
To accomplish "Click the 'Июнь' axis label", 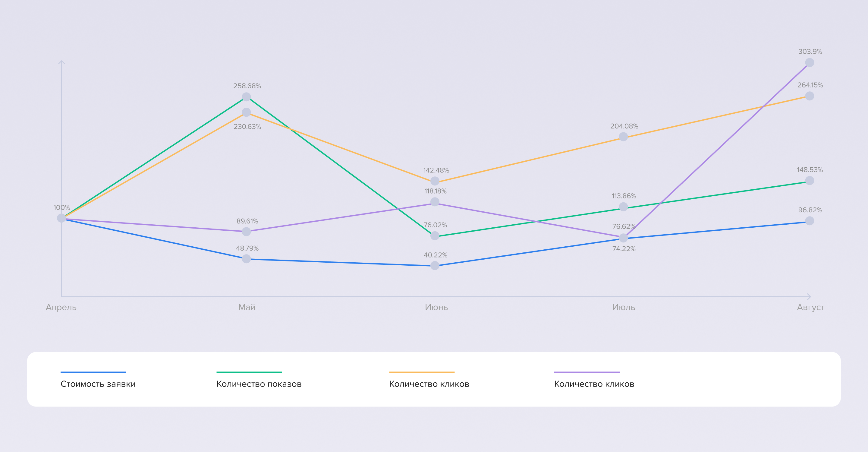I will pyautogui.click(x=436, y=307).
